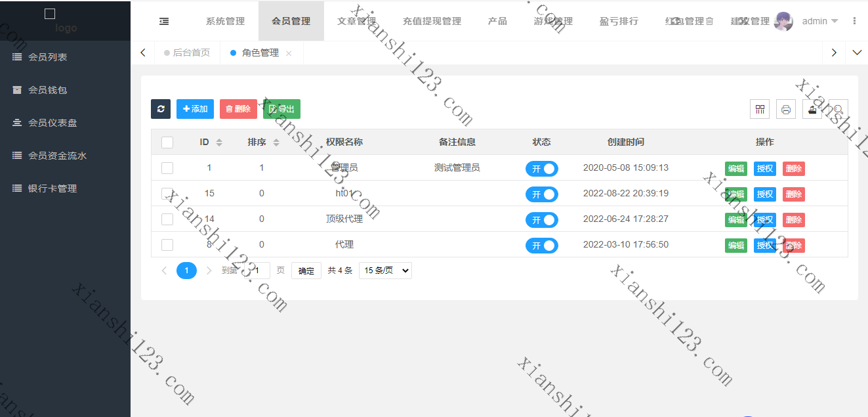Click the trash icon in top header

point(709,21)
